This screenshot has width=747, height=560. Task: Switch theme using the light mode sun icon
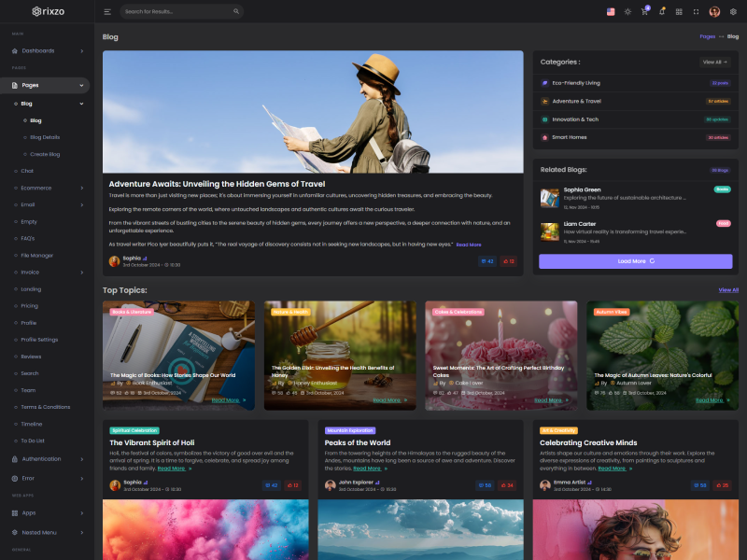(627, 12)
